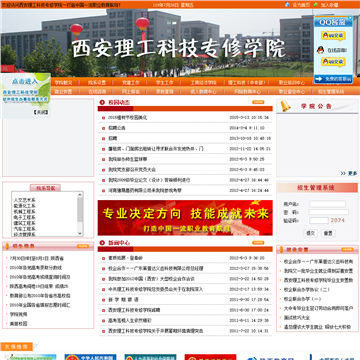Select 建筑工程系 in the department list
This screenshot has height=360, width=360.
click(x=25, y=223)
